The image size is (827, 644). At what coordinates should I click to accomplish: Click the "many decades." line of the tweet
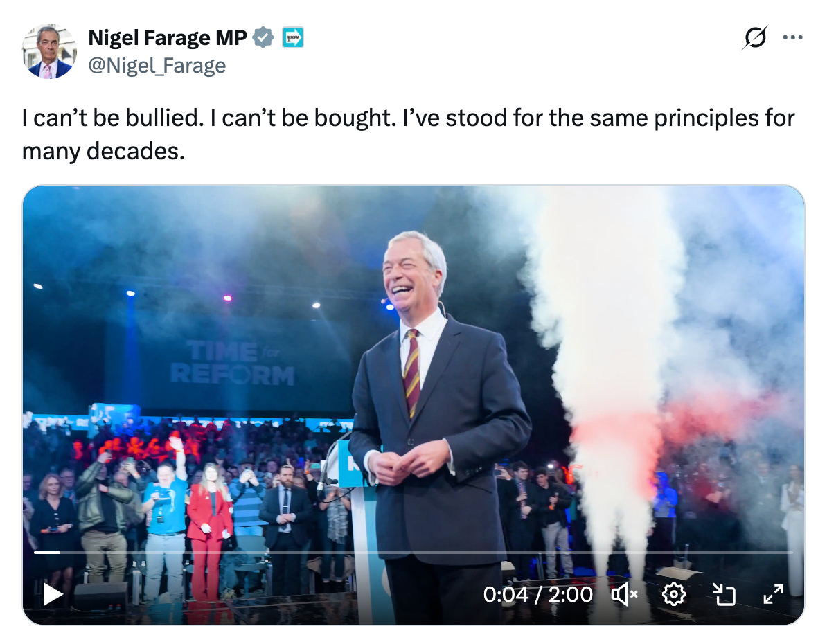(103, 150)
